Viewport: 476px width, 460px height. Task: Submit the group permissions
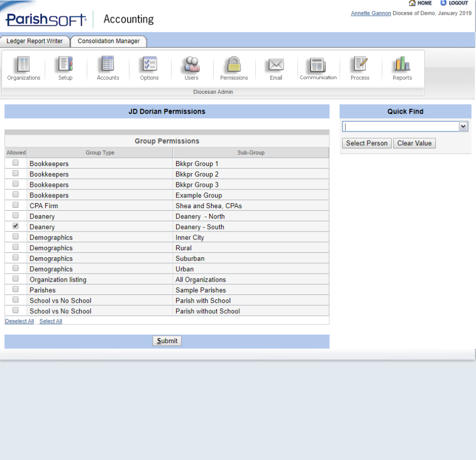(x=167, y=341)
